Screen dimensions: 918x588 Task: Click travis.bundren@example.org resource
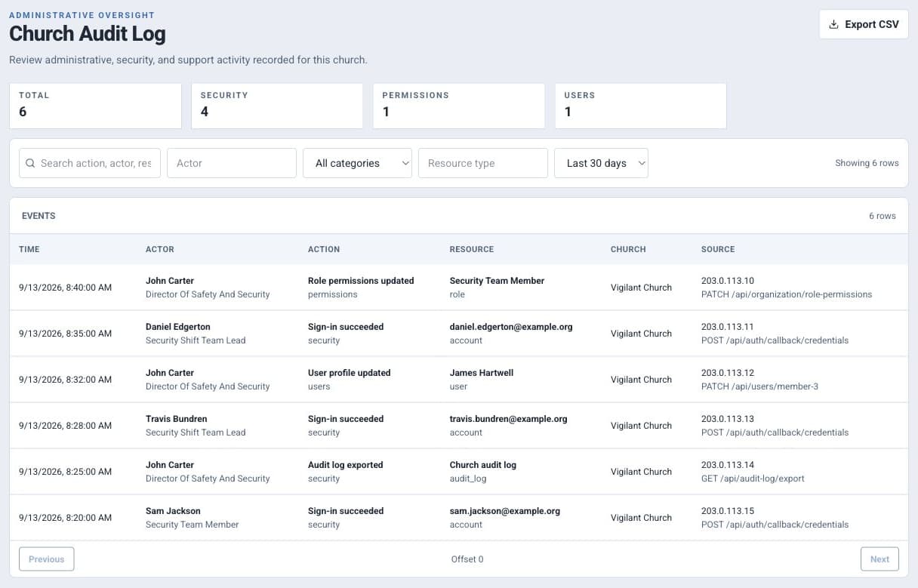(509, 419)
